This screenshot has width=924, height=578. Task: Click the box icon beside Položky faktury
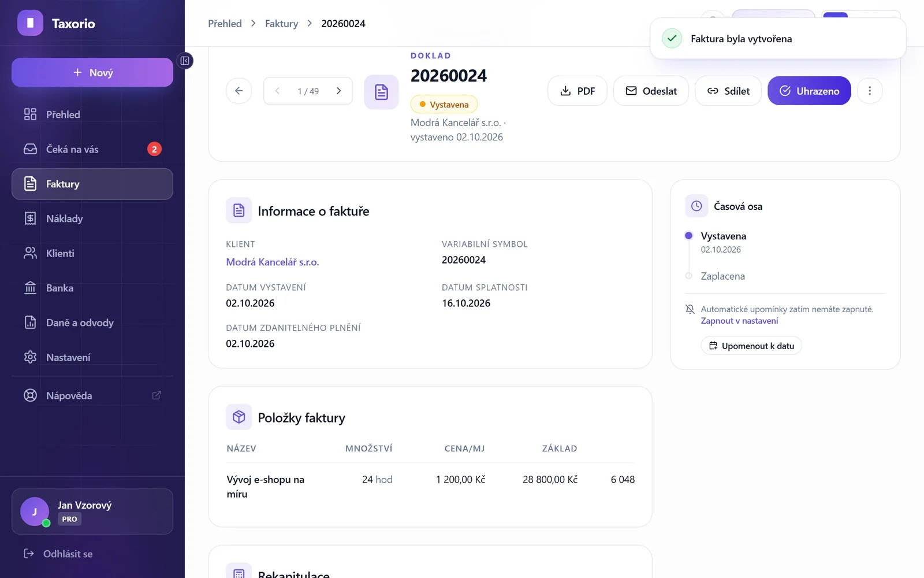click(239, 417)
